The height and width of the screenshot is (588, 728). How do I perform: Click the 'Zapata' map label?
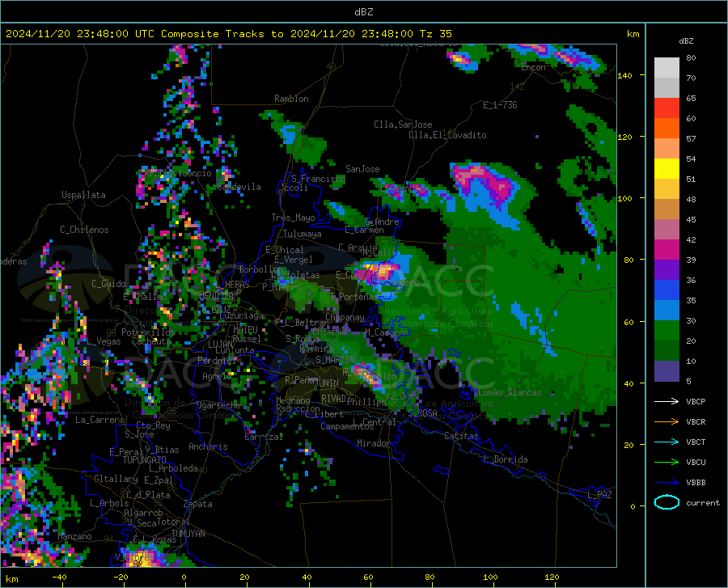(x=198, y=504)
